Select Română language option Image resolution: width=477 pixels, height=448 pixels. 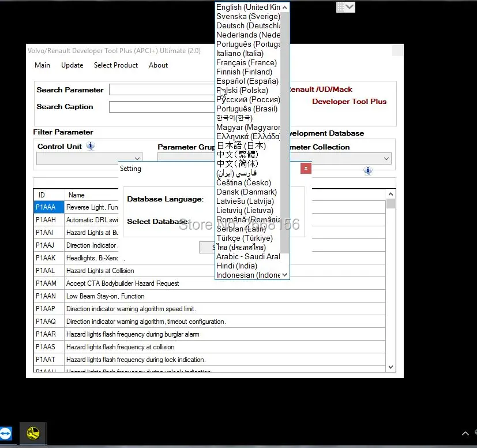coord(248,219)
